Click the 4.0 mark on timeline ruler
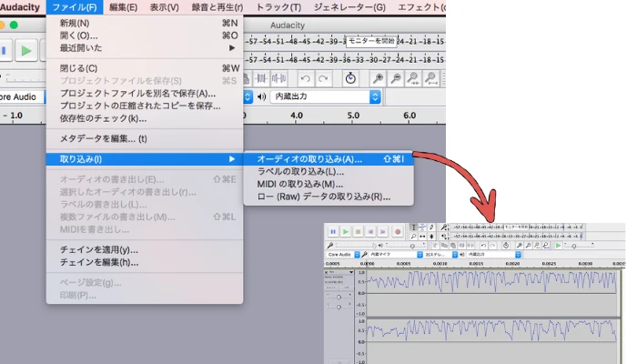Screen dimensions: 637x364 click(297, 116)
